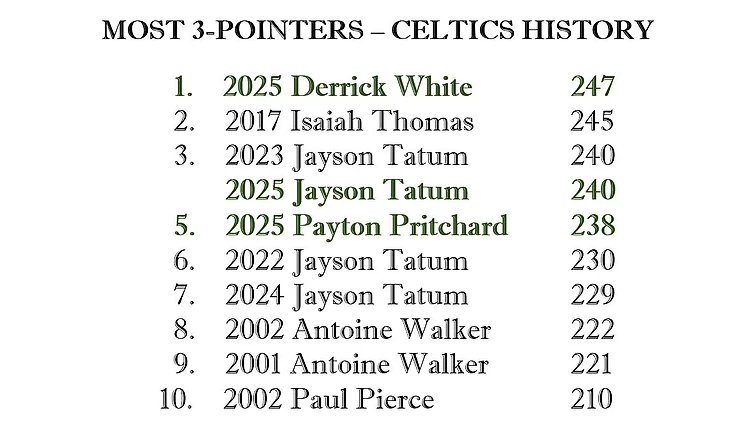Click the 229 three-pointer value
Viewport: 730px width, 438px height.
pyautogui.click(x=592, y=296)
